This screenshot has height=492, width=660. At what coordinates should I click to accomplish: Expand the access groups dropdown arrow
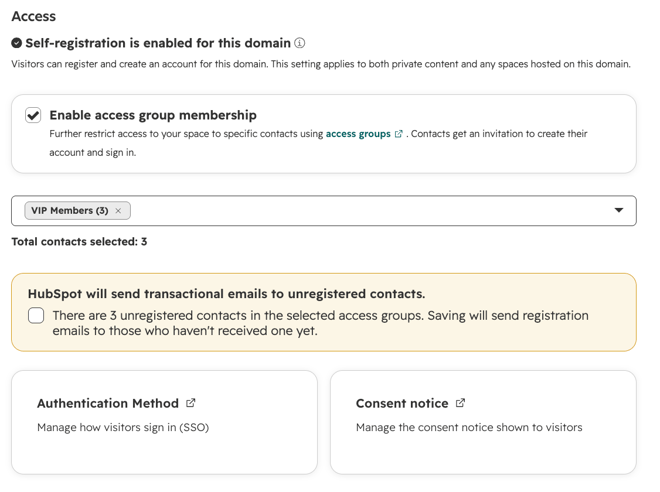point(618,210)
